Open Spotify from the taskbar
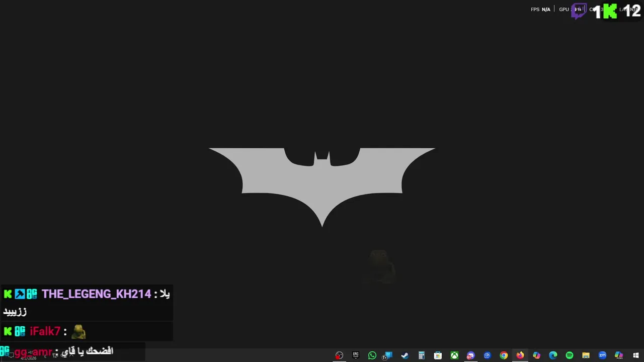This screenshot has height=362, width=644. [570, 355]
